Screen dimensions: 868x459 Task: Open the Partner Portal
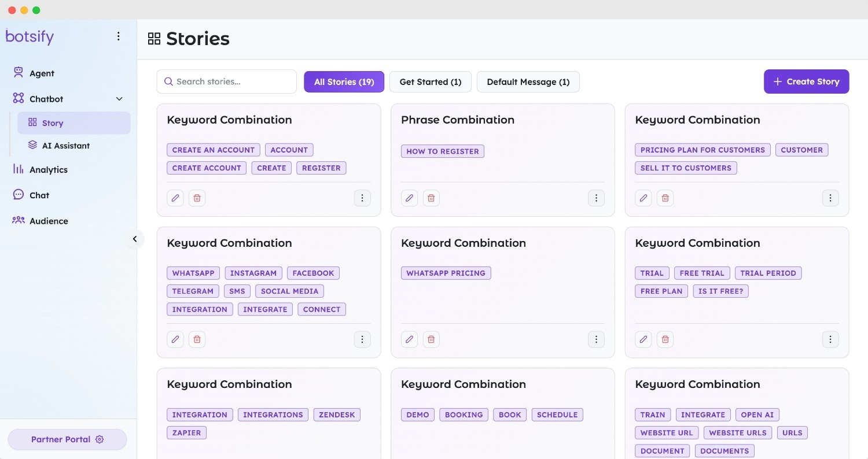coord(67,439)
